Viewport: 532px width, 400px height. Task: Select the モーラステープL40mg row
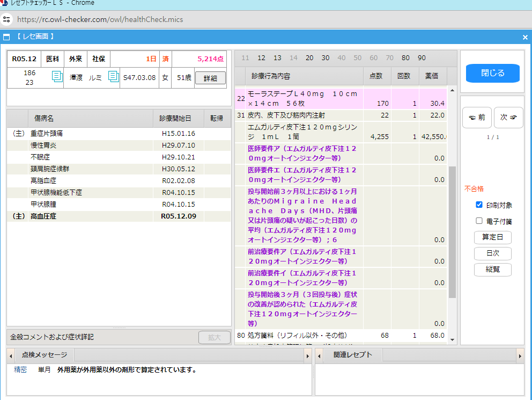click(x=341, y=99)
